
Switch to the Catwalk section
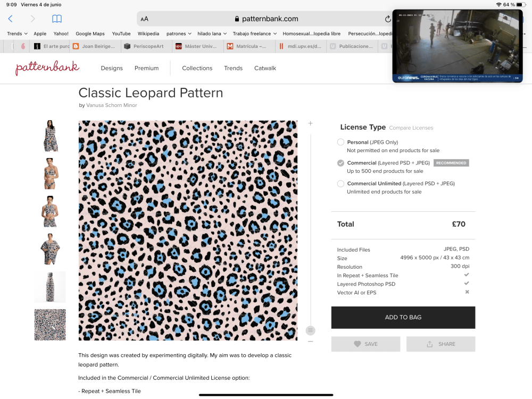[265, 68]
